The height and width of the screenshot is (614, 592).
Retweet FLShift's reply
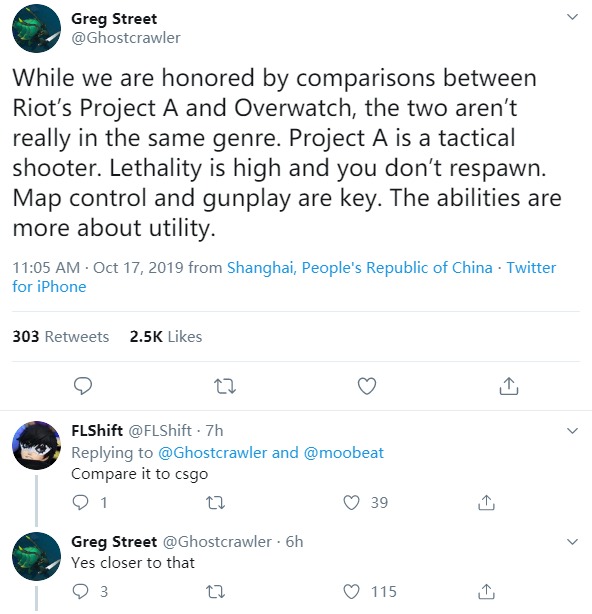[x=216, y=503]
